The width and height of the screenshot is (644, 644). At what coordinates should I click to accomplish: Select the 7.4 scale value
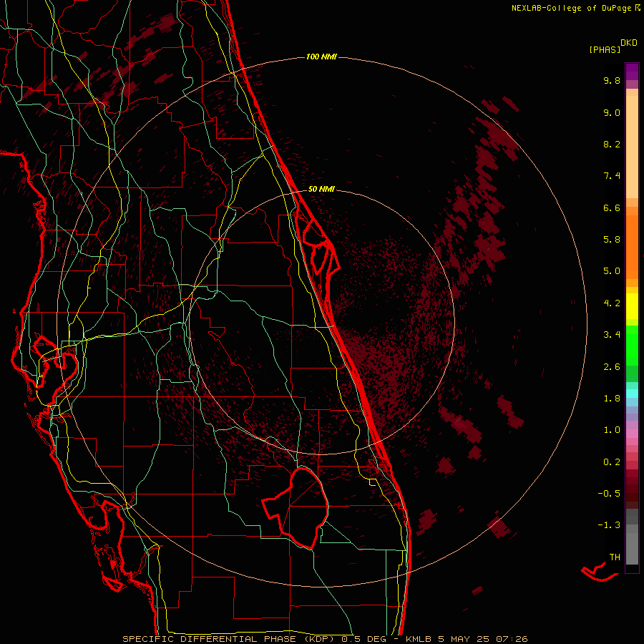pos(612,176)
